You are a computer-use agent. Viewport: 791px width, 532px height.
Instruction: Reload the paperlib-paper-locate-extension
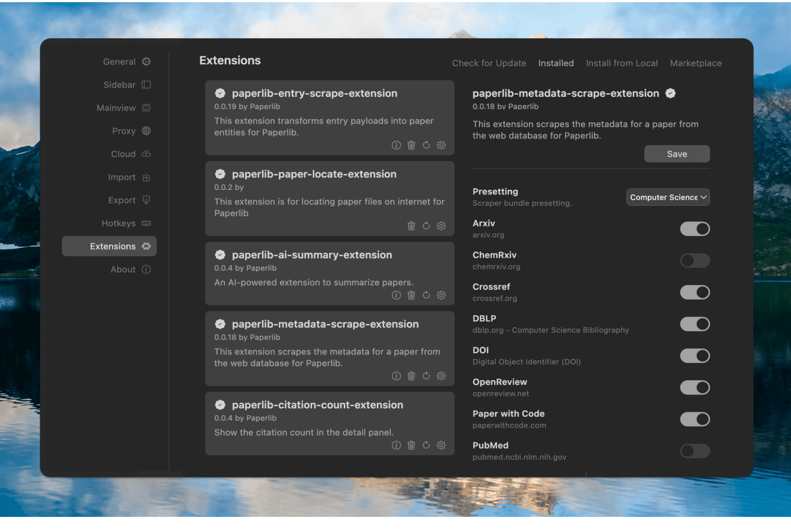click(426, 226)
